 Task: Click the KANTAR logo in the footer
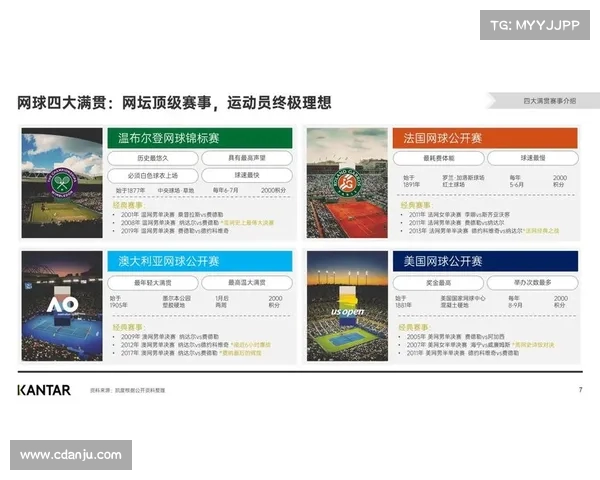(x=44, y=390)
